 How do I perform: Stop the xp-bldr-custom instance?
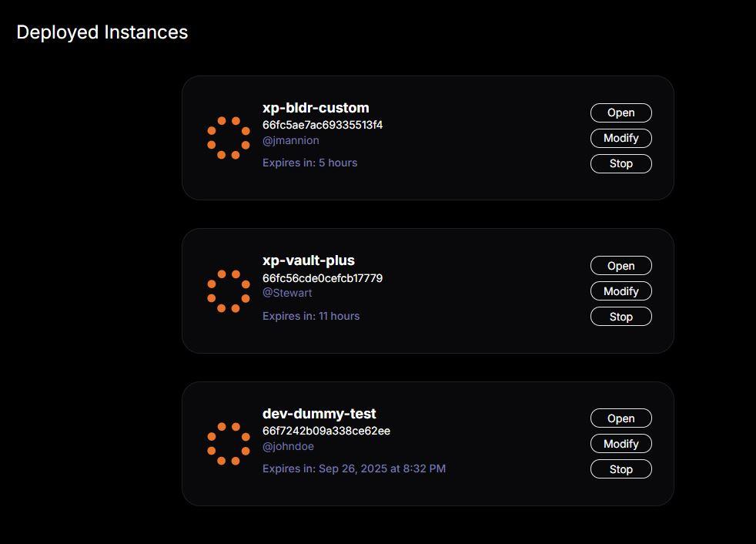click(x=621, y=163)
